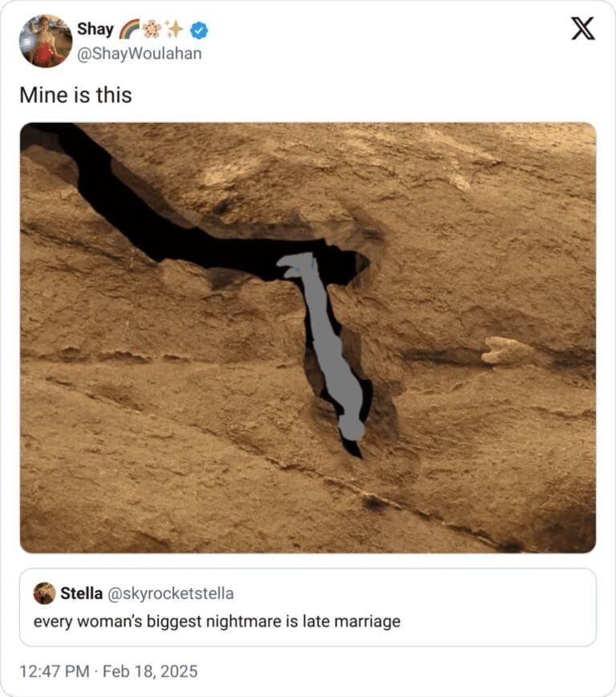Open the cave image attachment
616x697 pixels.
coord(308,338)
